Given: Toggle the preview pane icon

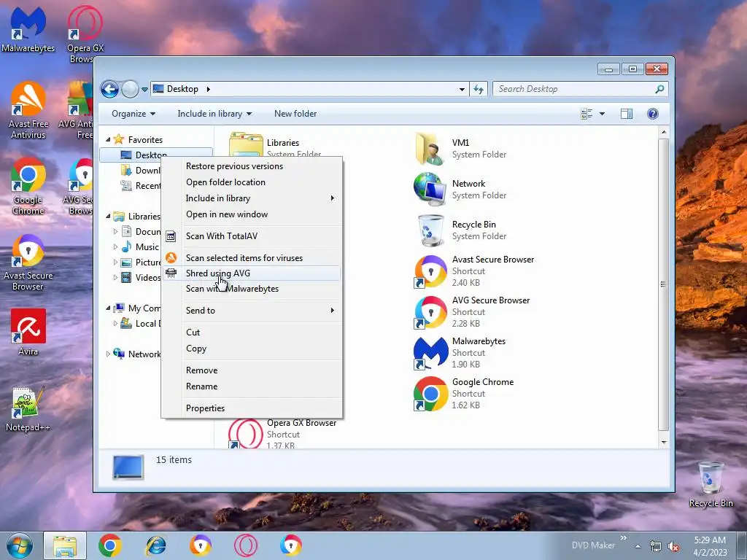Looking at the screenshot, I should pyautogui.click(x=627, y=114).
